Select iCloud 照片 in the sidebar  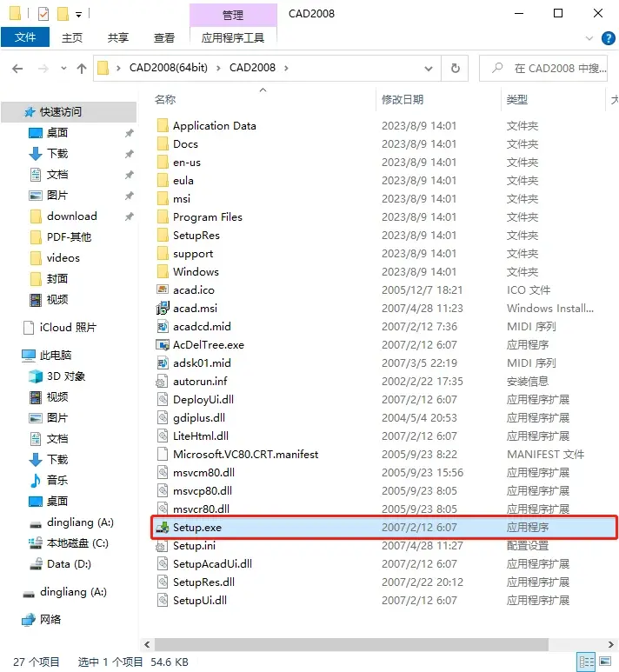tap(68, 328)
